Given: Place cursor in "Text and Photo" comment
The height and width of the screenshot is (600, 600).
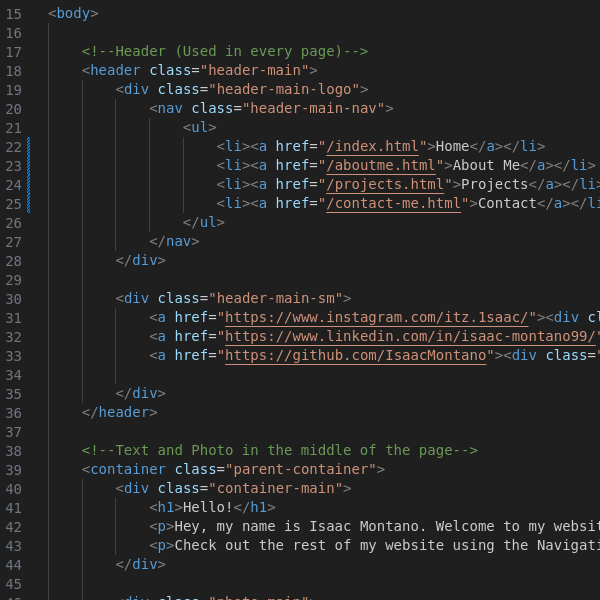Looking at the screenshot, I should pyautogui.click(x=280, y=451).
